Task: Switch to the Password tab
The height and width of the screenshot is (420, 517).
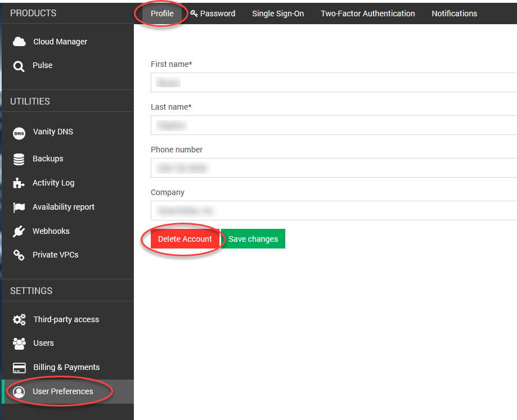Action: (x=213, y=13)
